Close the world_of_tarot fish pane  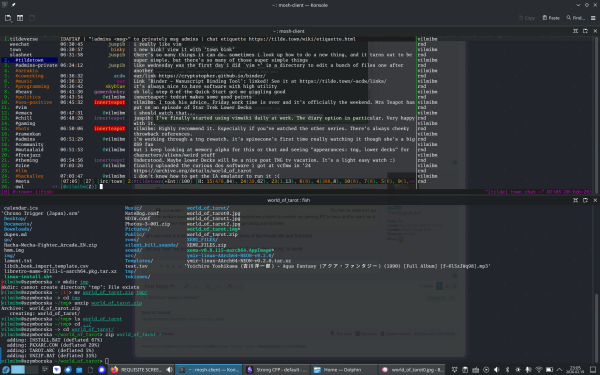(x=595, y=200)
